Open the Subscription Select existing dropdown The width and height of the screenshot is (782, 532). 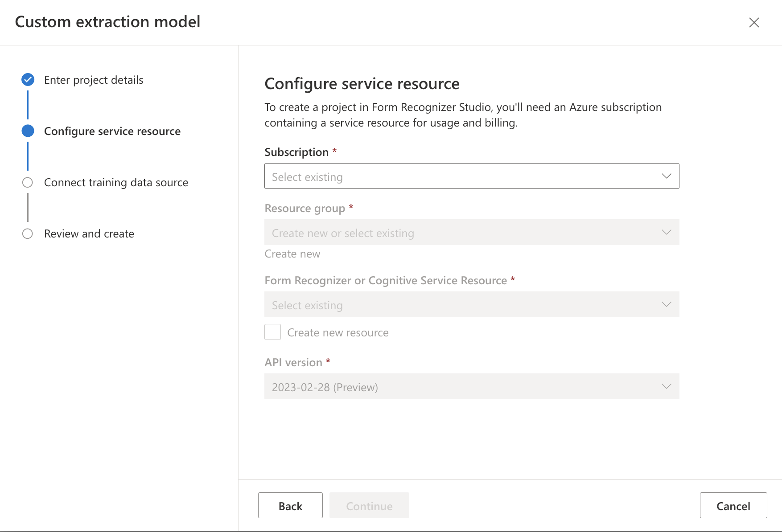point(464,176)
